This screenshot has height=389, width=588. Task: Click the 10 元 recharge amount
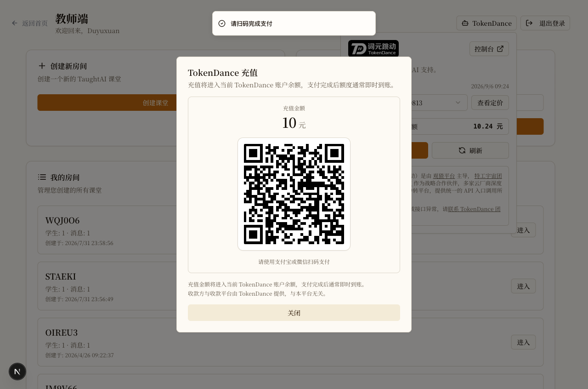[294, 123]
